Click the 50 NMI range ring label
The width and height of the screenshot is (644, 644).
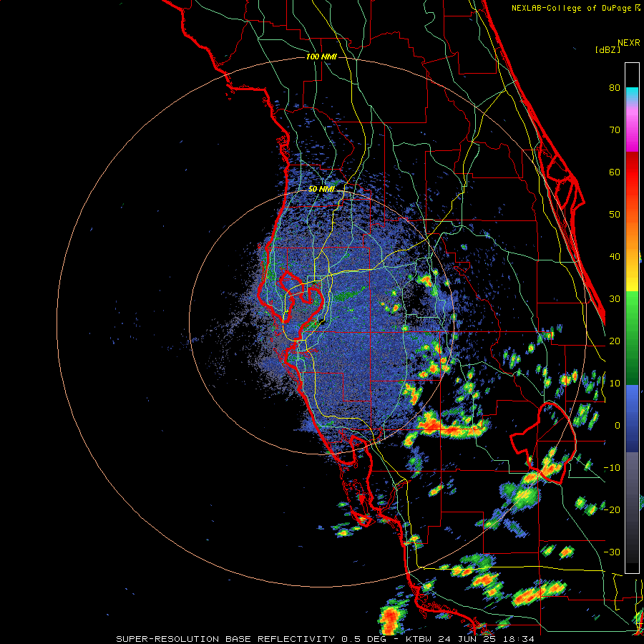click(321, 189)
